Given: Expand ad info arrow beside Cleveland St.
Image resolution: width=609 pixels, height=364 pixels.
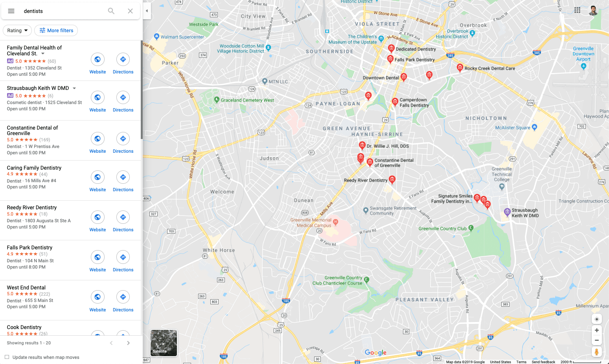Looking at the screenshot, I should coord(43,53).
